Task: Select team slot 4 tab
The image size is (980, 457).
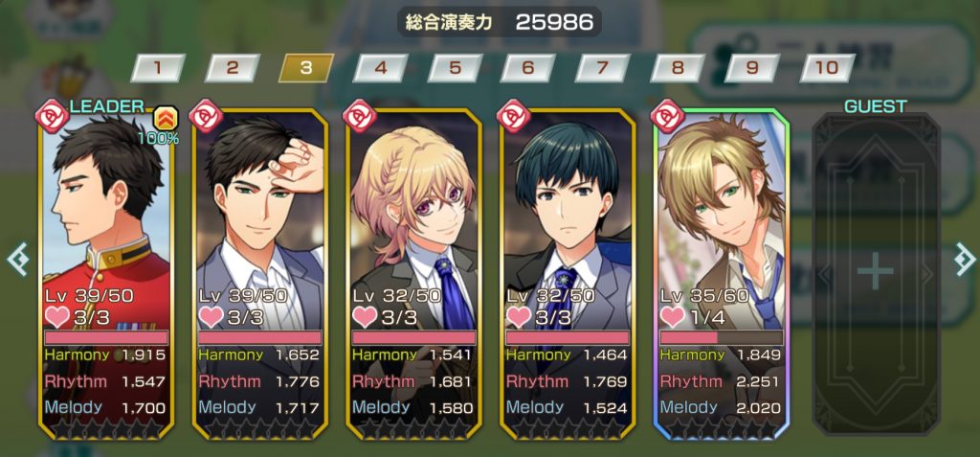Action: (x=380, y=68)
